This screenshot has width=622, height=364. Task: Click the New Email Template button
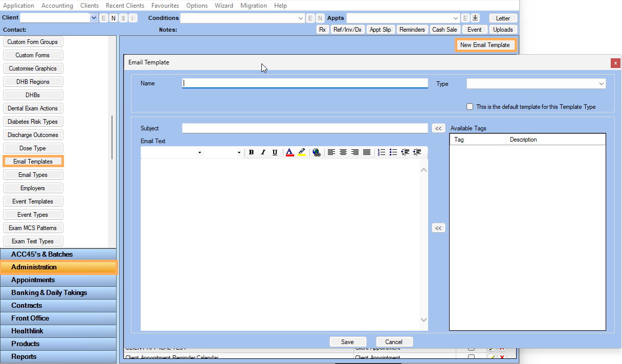pyautogui.click(x=485, y=45)
